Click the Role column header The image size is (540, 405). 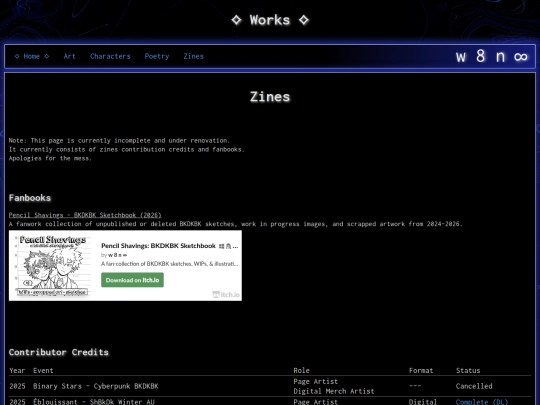click(302, 371)
